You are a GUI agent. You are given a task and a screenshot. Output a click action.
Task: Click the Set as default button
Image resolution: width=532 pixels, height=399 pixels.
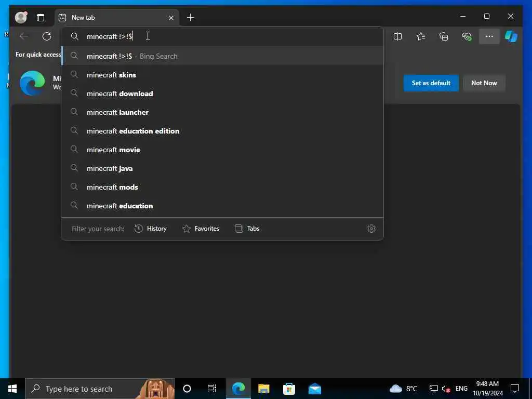tap(431, 83)
